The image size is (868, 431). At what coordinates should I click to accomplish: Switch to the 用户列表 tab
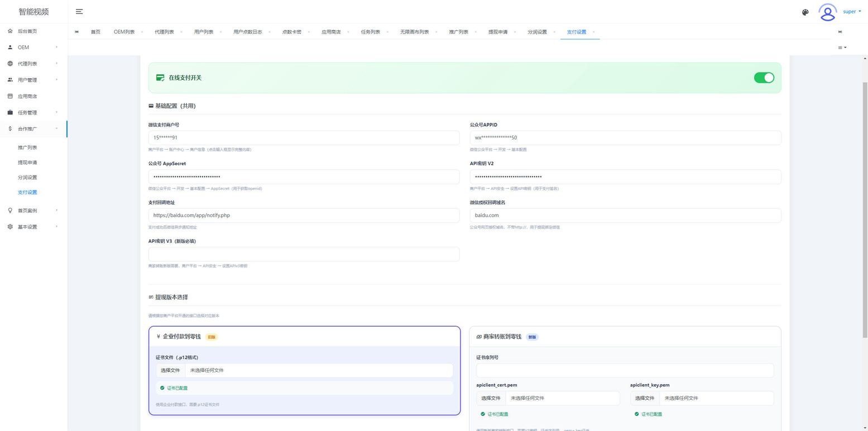[204, 32]
